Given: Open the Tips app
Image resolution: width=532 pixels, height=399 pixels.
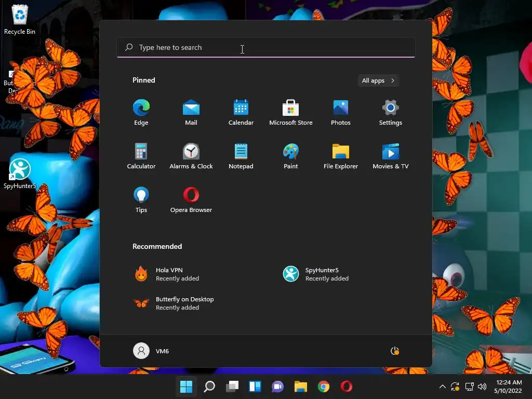Looking at the screenshot, I should pos(141,200).
